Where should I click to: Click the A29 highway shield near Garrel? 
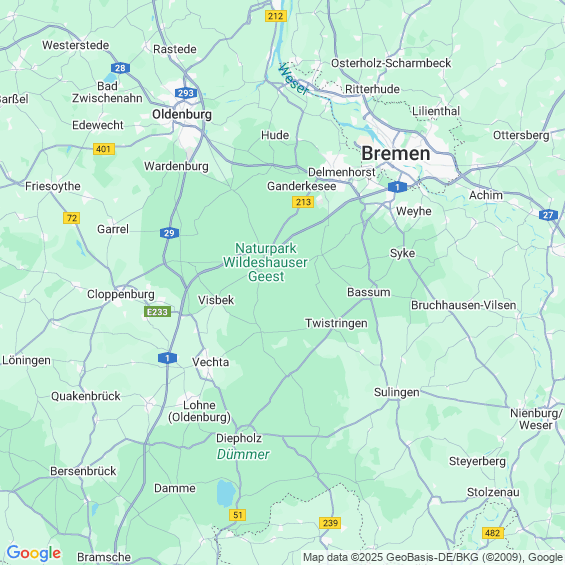point(169,233)
